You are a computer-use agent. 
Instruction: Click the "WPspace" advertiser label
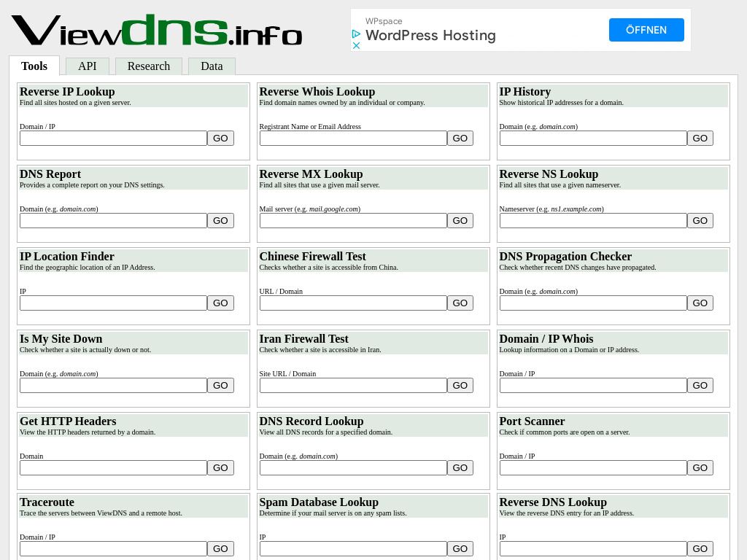384,21
